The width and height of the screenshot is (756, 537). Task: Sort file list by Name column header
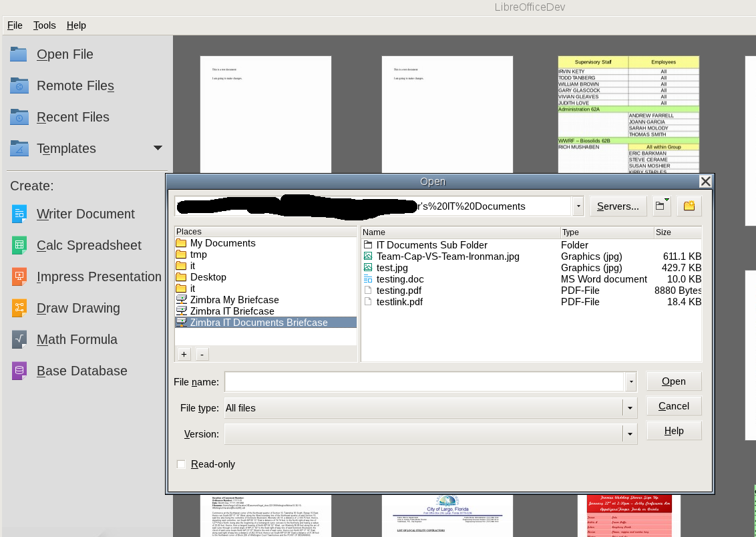(x=460, y=232)
